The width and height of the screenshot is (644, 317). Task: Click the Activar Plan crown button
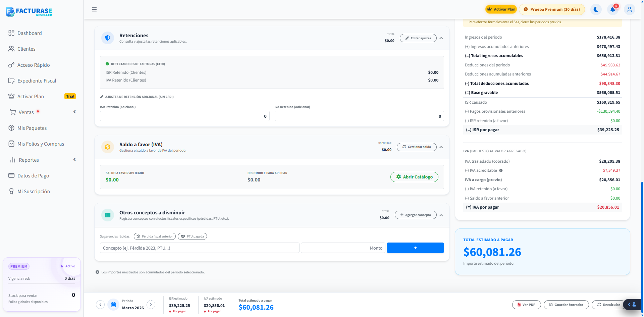point(501,9)
